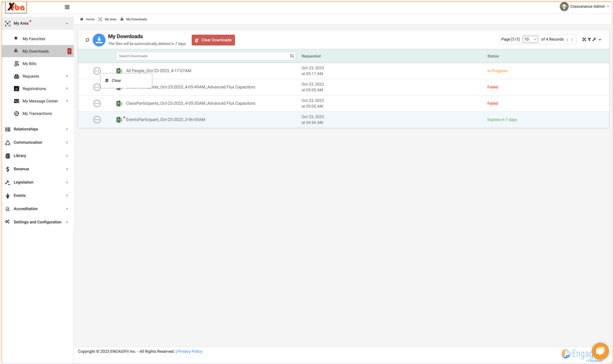Click the All People_Oct-23-2023_4-17-07AM file name

click(x=158, y=71)
